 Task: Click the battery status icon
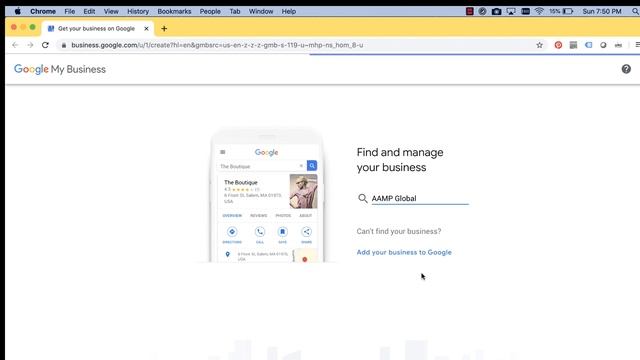pos(568,11)
